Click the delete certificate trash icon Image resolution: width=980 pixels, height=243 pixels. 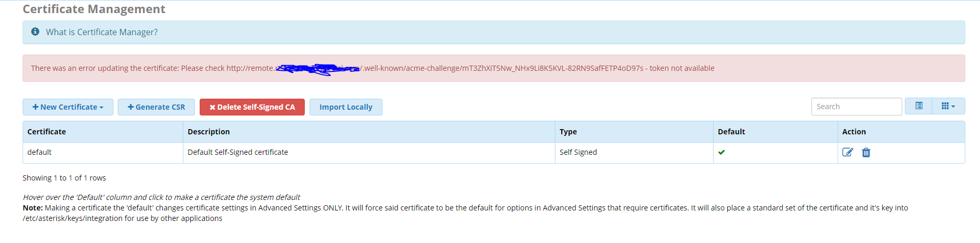pyautogui.click(x=866, y=152)
